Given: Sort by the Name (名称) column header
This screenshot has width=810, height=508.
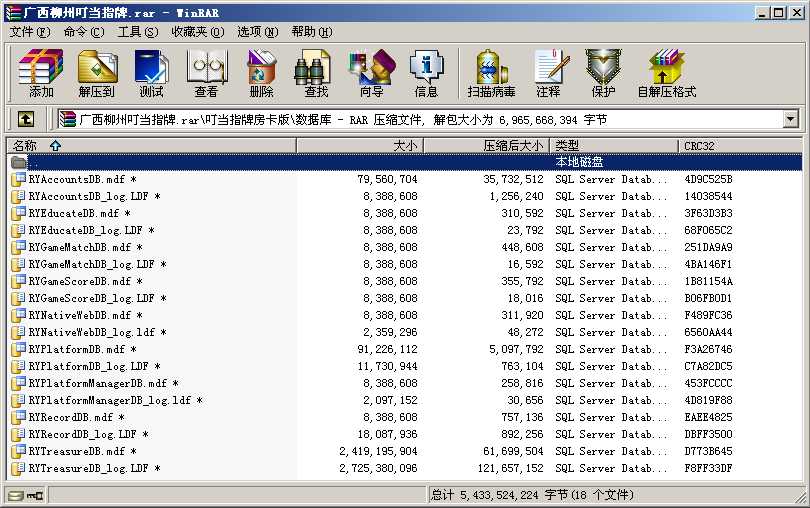Looking at the screenshot, I should [151, 146].
